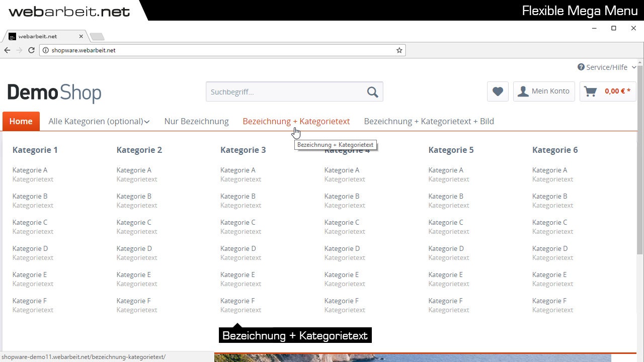Select Kategorie A under Kategorie 4
Viewport: 644px width, 362px height.
point(342,170)
